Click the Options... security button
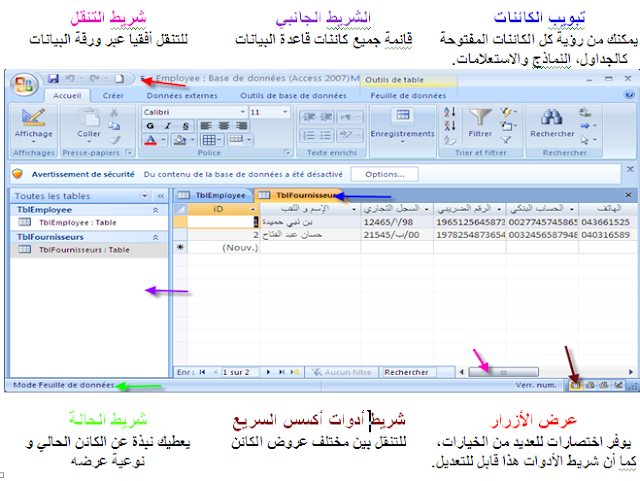The height and width of the screenshot is (481, 640). [384, 174]
